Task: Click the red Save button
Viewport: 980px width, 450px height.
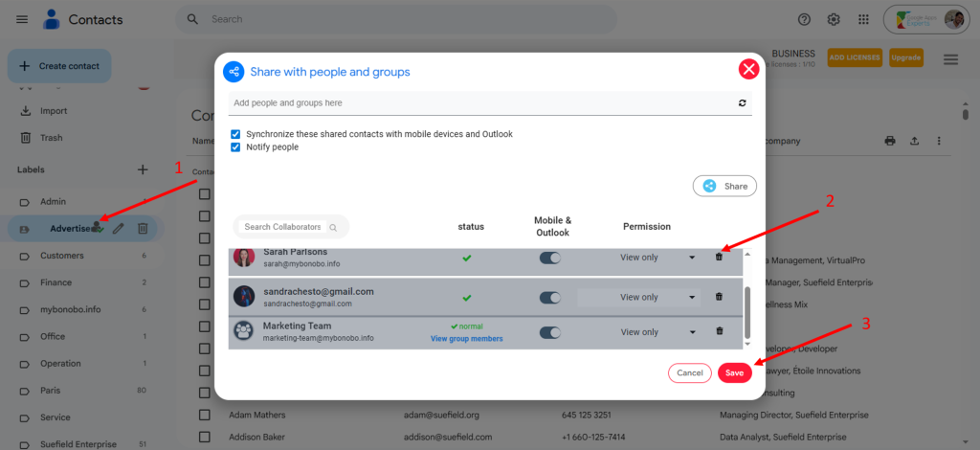Action: tap(734, 372)
